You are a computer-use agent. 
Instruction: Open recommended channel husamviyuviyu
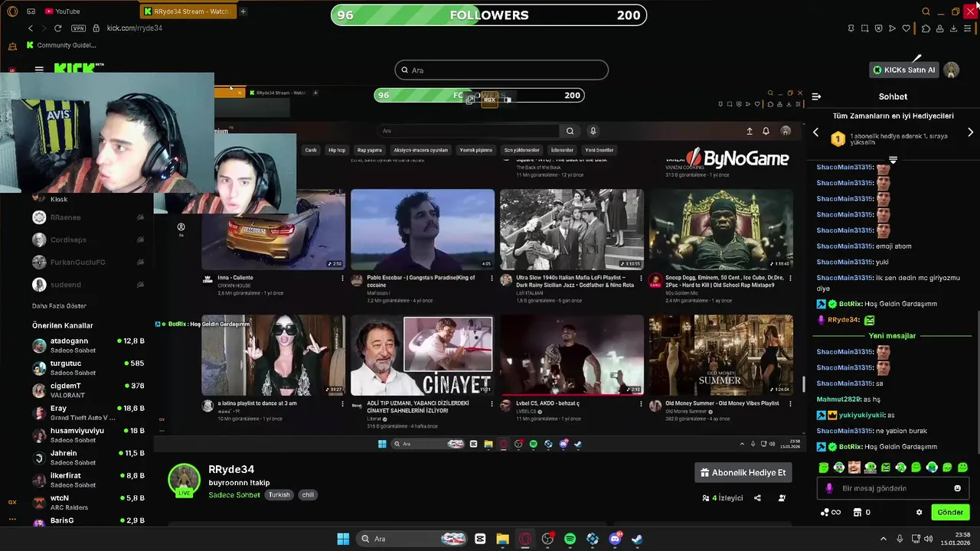(x=88, y=435)
